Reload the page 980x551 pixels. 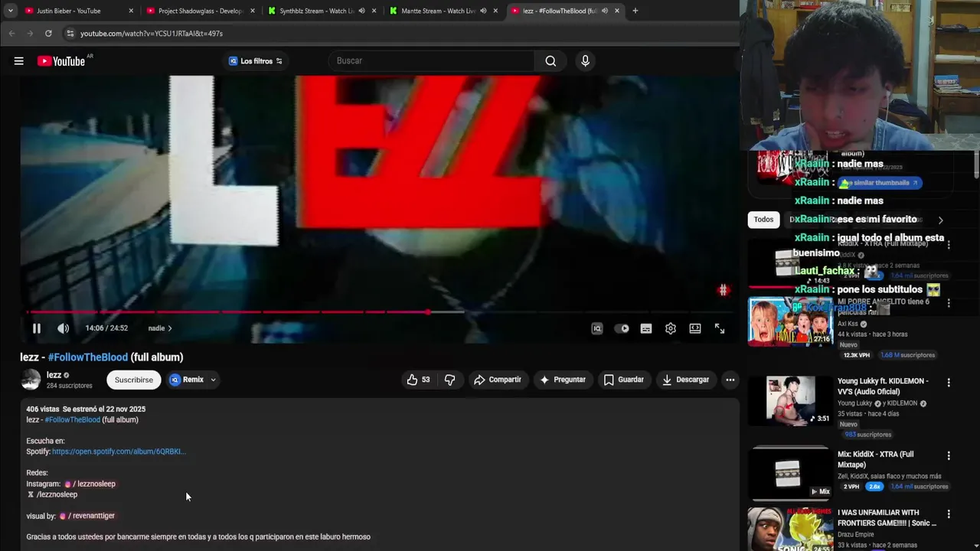[48, 34]
